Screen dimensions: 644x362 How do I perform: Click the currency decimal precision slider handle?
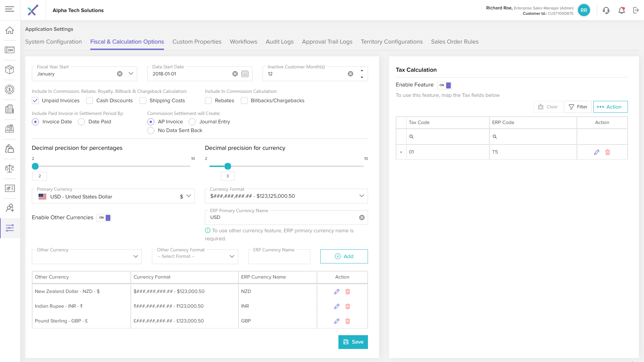coord(228,166)
